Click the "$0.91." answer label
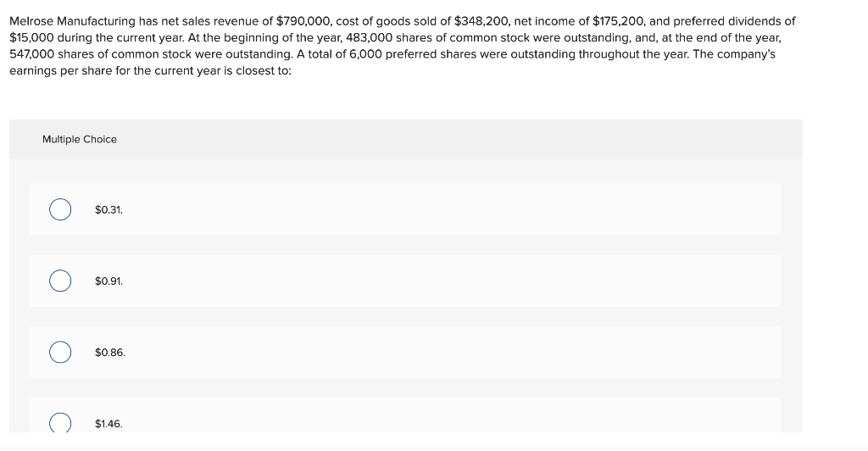This screenshot has height=451, width=868. pyautogui.click(x=108, y=281)
